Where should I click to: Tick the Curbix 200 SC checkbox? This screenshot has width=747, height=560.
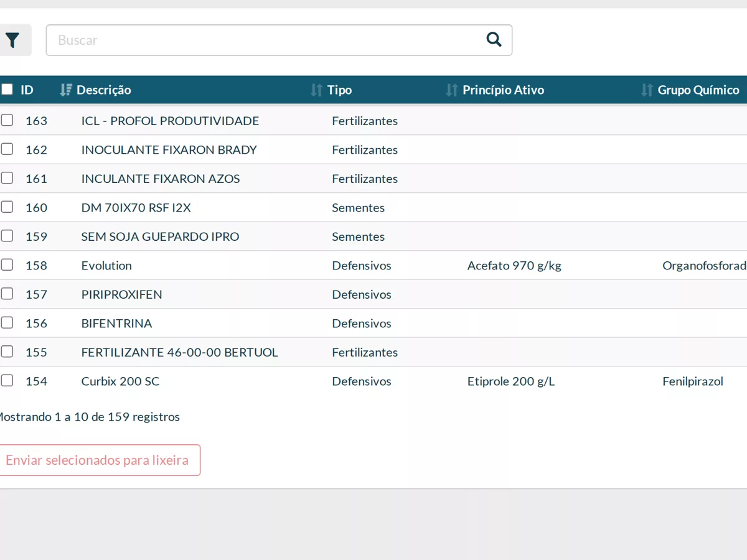[x=7, y=381]
